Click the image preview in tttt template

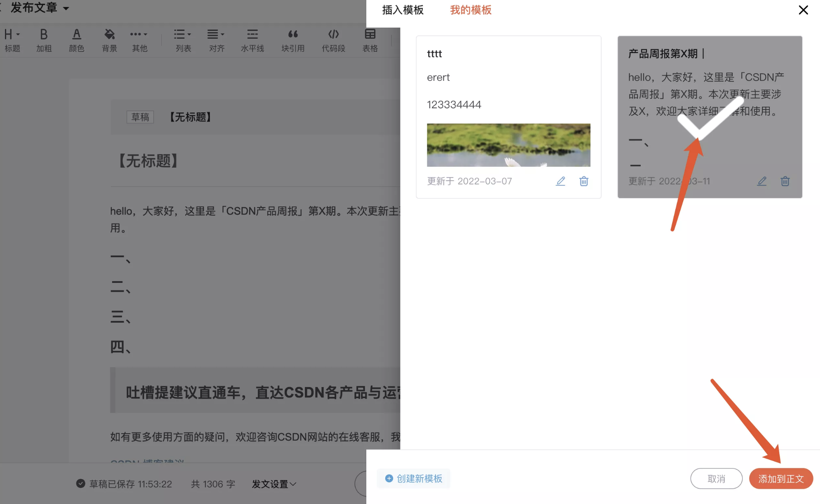click(x=508, y=145)
